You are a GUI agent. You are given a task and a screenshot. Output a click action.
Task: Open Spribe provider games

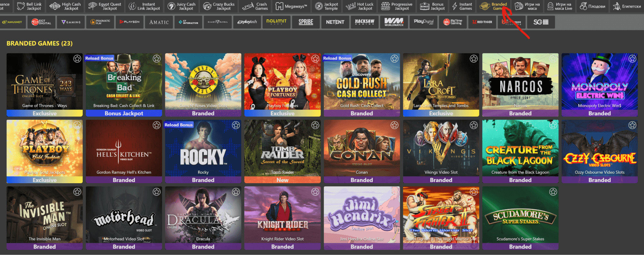click(306, 22)
